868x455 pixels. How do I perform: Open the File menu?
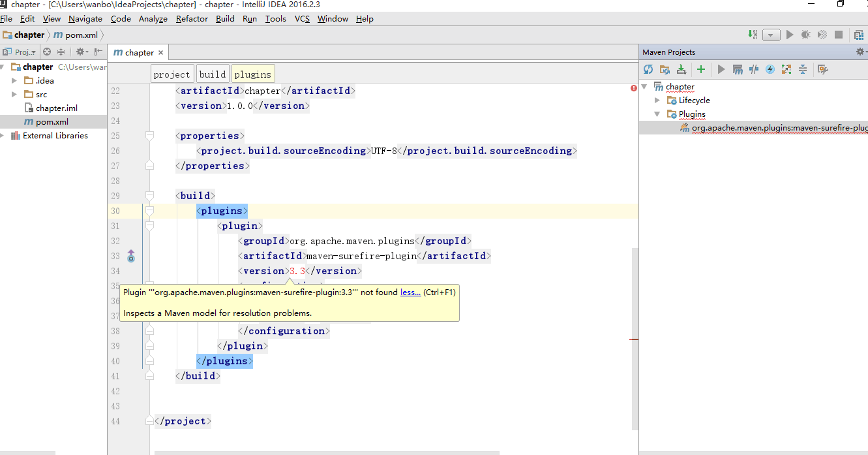[7, 19]
